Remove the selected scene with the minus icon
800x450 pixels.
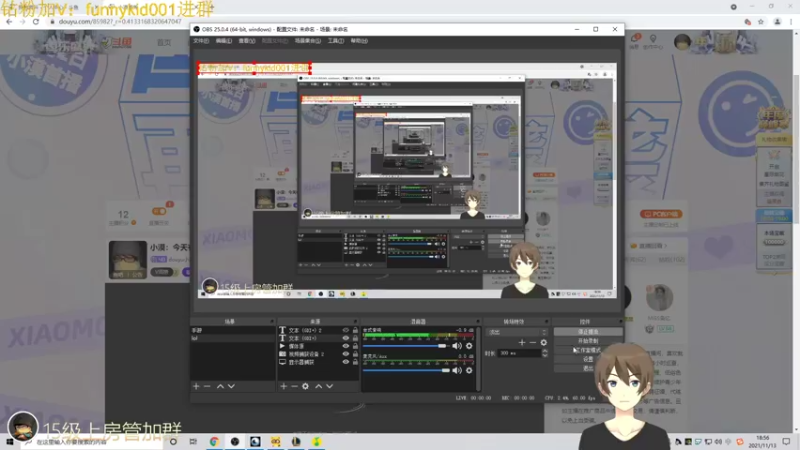point(207,386)
